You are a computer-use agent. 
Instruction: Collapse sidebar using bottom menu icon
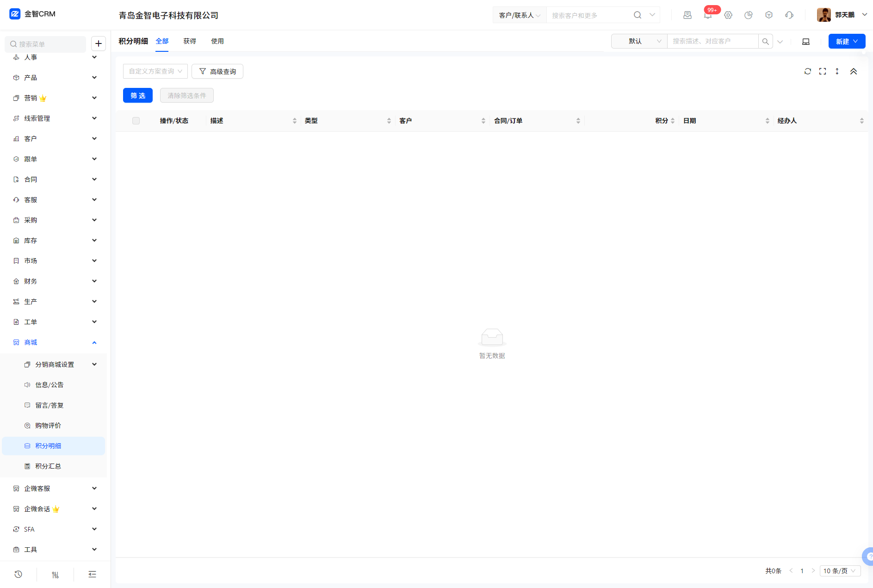point(92,574)
